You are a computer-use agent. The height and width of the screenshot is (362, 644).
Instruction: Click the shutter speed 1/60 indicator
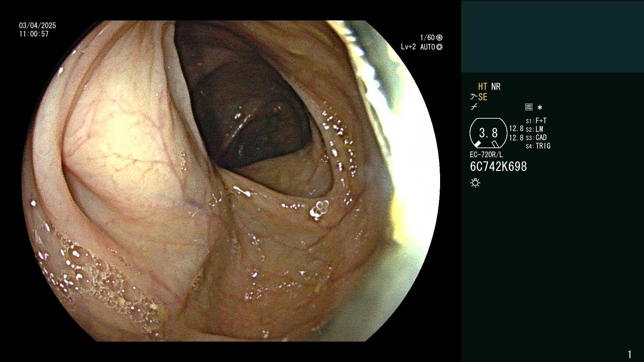(x=431, y=38)
